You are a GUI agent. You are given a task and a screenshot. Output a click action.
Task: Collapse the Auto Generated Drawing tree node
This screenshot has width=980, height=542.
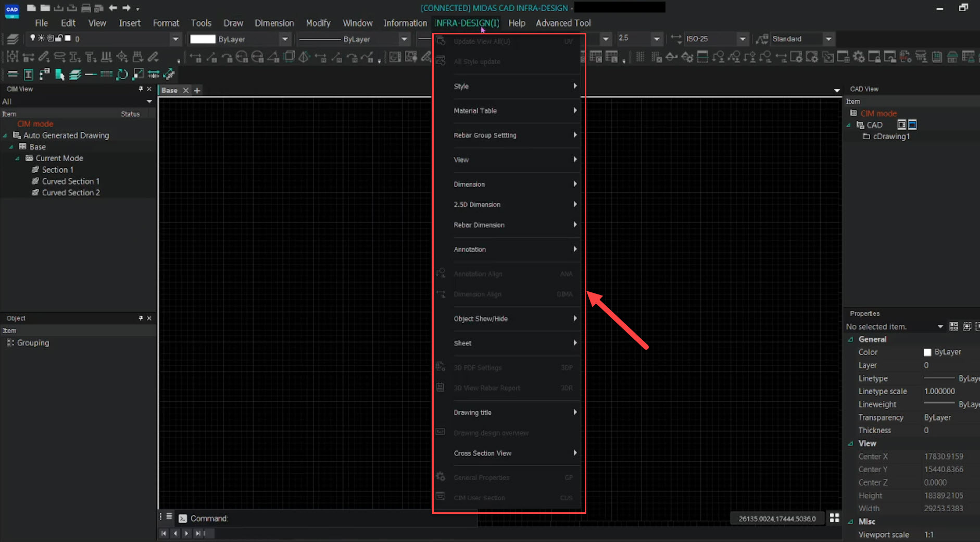tap(5, 135)
